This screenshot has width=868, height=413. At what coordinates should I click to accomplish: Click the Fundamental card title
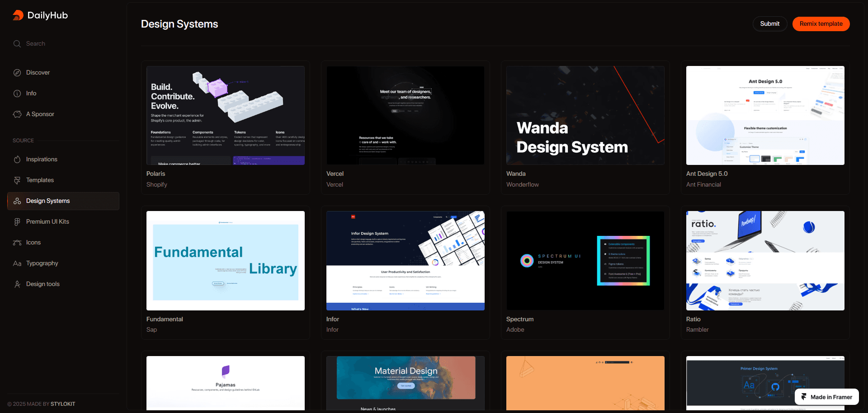point(165,319)
